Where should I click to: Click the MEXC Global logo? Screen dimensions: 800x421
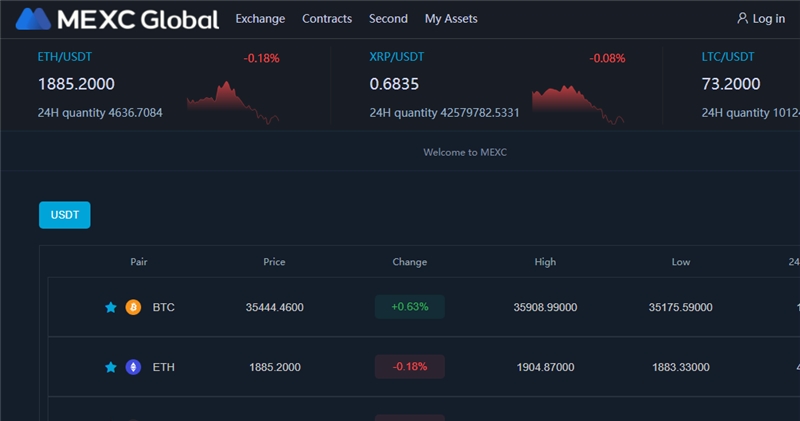(117, 19)
